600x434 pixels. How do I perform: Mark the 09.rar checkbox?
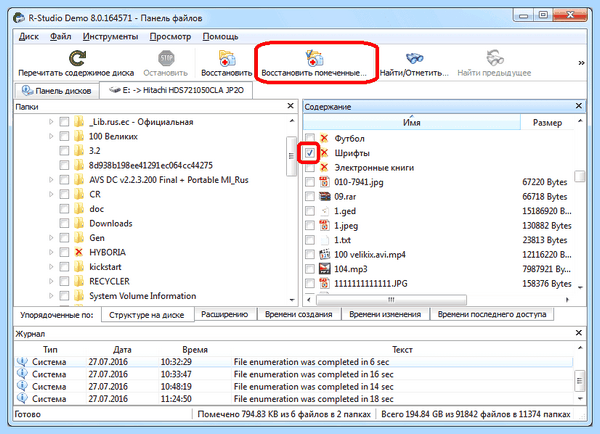coord(310,196)
